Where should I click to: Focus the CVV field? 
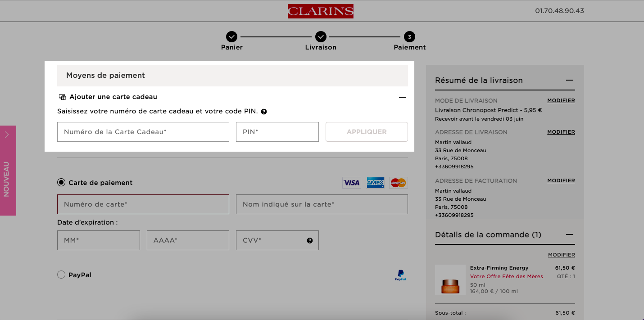[x=277, y=240]
